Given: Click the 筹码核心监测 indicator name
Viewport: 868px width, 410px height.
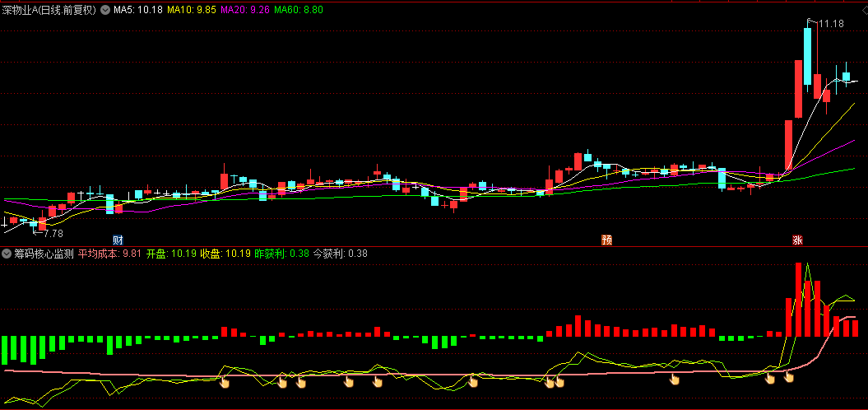Looking at the screenshot, I should (44, 254).
